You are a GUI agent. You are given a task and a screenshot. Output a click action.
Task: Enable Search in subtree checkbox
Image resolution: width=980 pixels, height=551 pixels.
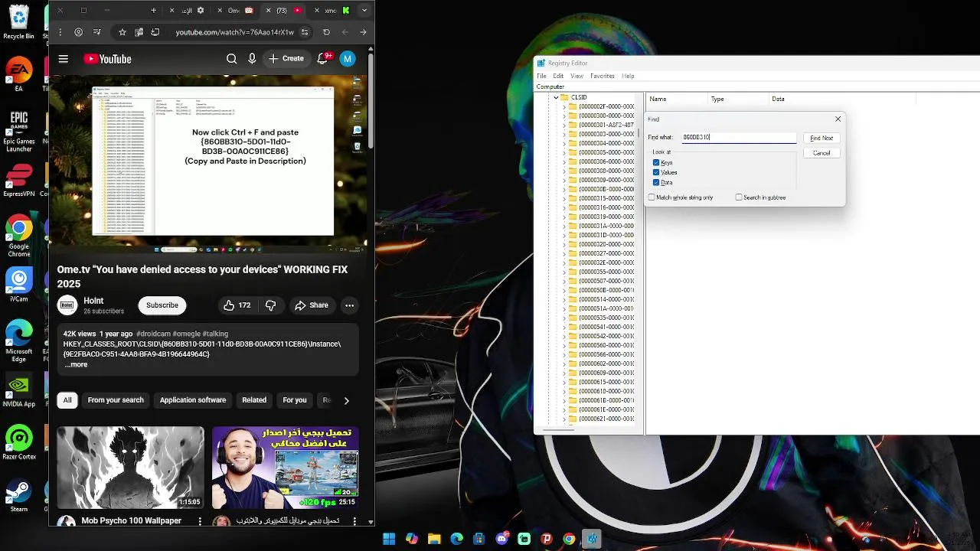tap(739, 197)
